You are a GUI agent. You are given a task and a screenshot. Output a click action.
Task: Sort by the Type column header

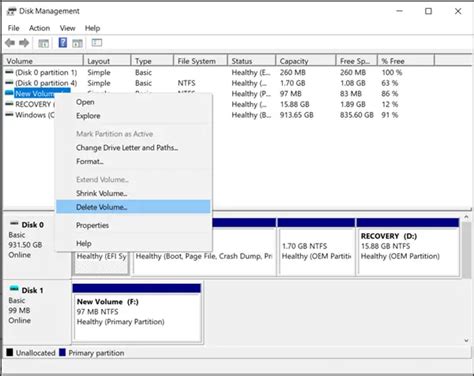tap(152, 61)
